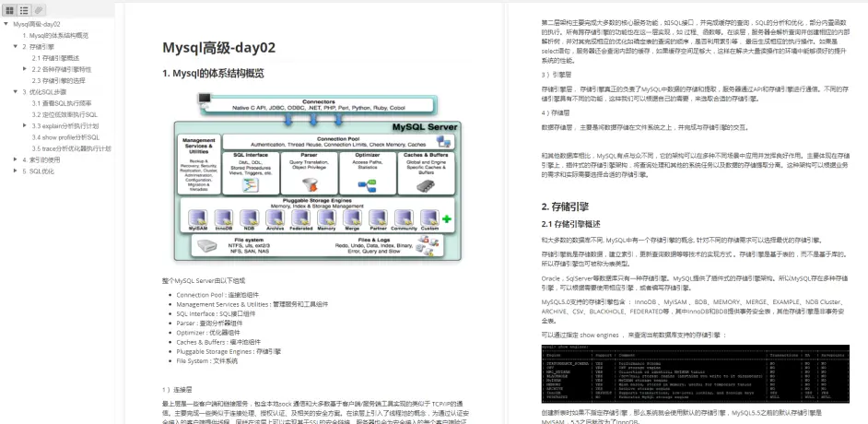The image size is (868, 424).
Task: Click the Optimizer icon in diagram
Action: [367, 184]
